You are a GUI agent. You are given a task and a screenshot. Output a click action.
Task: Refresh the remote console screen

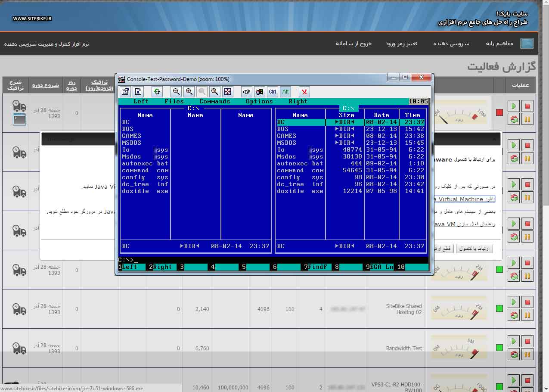tap(157, 91)
